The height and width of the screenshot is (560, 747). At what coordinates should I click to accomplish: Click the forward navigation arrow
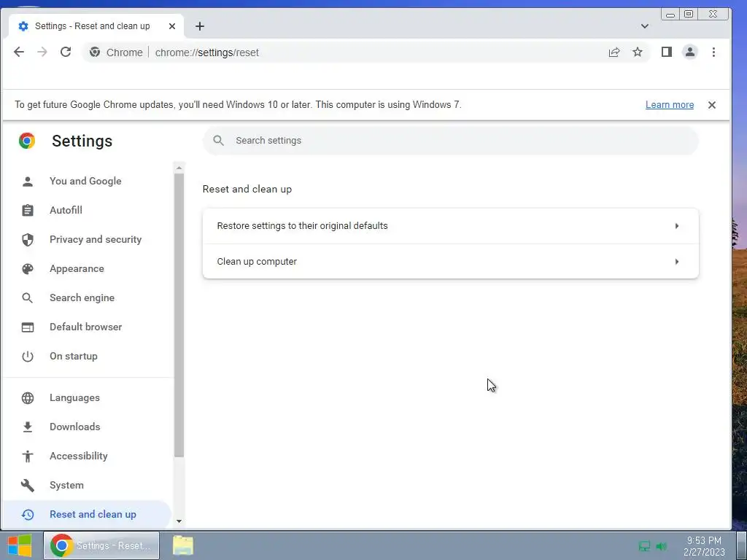(x=42, y=52)
